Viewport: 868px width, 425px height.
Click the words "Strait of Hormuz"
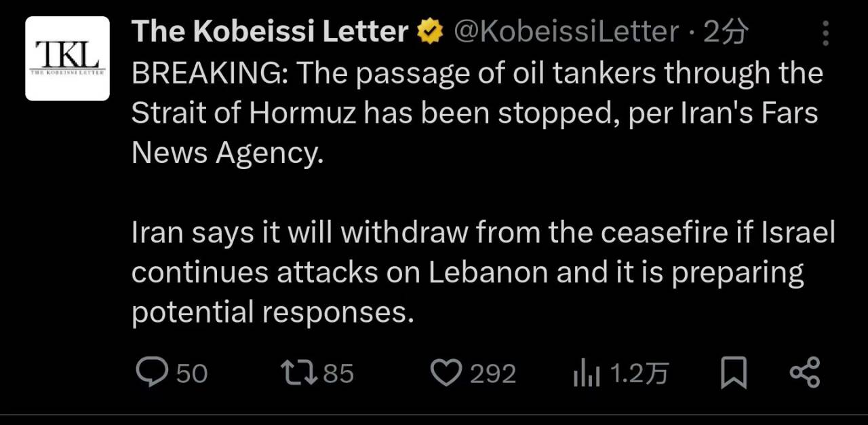243,113
